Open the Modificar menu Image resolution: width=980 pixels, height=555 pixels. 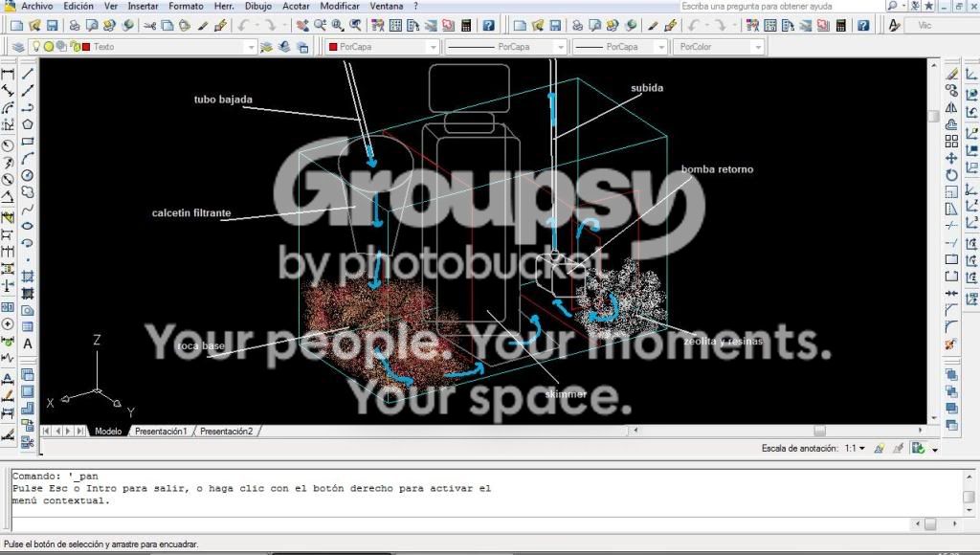(x=340, y=6)
